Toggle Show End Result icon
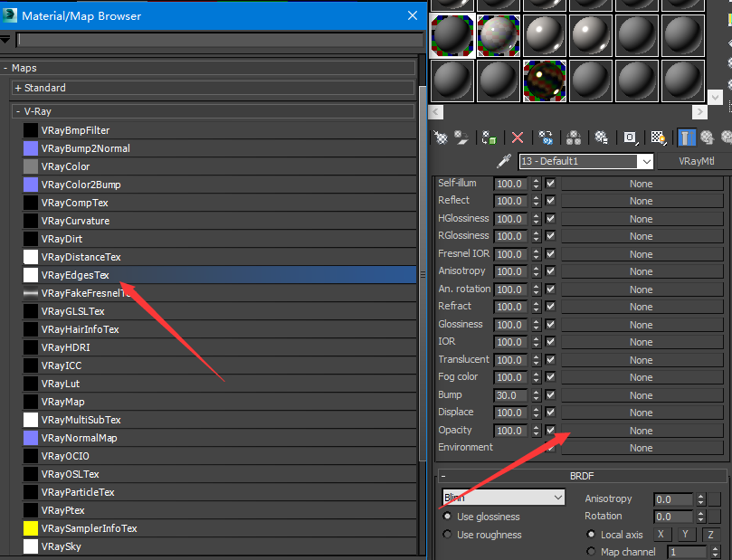Viewport: 732px width, 560px height. 685,138
